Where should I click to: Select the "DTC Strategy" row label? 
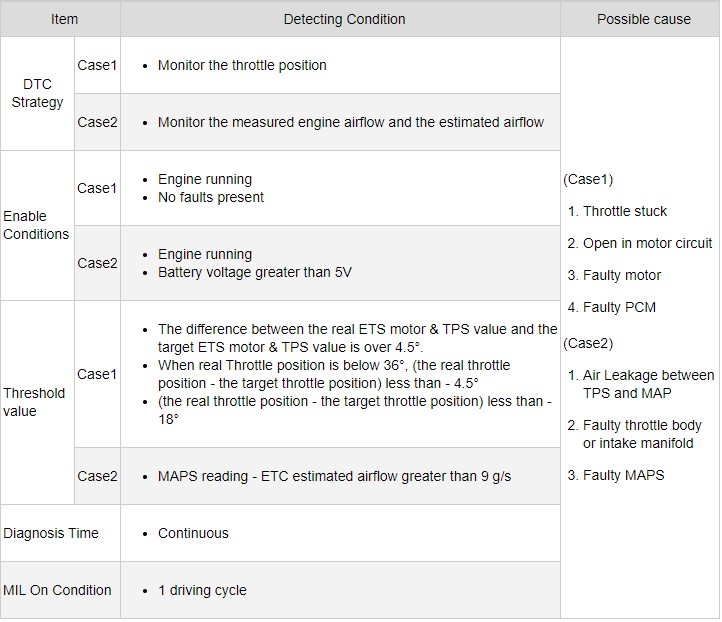coord(37,93)
